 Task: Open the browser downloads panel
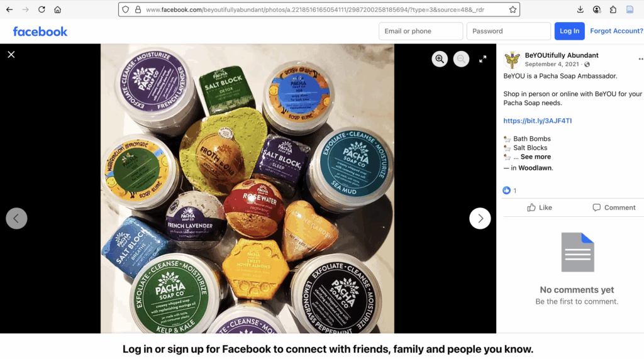click(580, 9)
